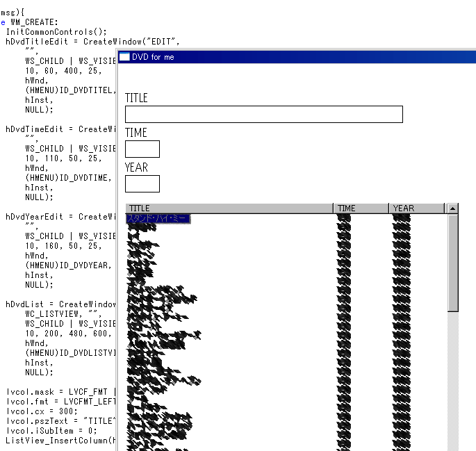The width and height of the screenshot is (476, 451).
Task: Focus the YEAR input field
Action: pos(142,183)
